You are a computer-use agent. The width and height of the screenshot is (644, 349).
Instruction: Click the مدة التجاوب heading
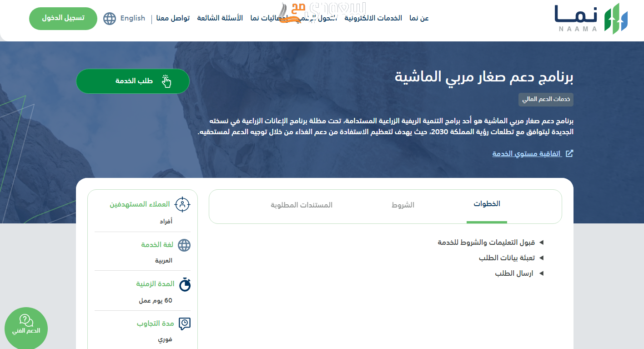pos(156,324)
